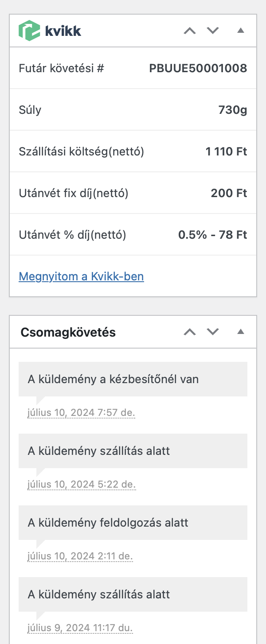Click the július 10, 2024 7:57 de. timestamp

[81, 413]
